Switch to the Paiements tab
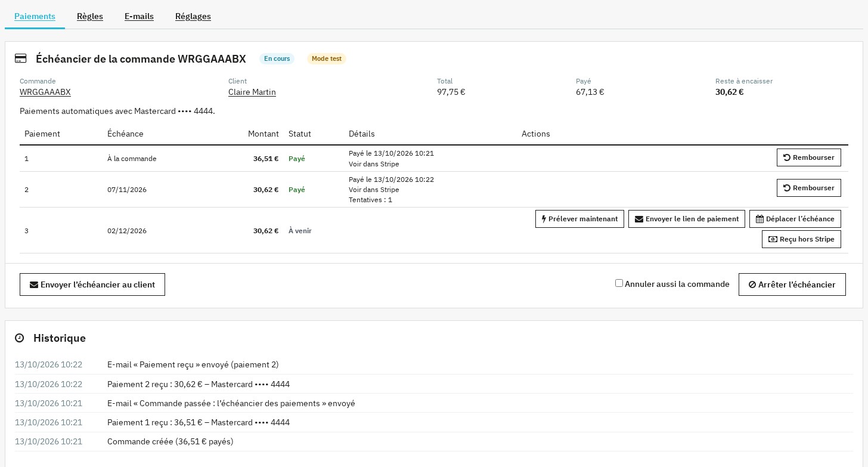The image size is (868, 467). pos(35,16)
